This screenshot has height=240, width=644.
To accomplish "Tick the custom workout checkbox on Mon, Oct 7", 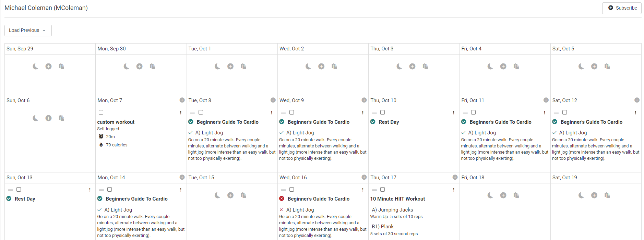I will (101, 112).
